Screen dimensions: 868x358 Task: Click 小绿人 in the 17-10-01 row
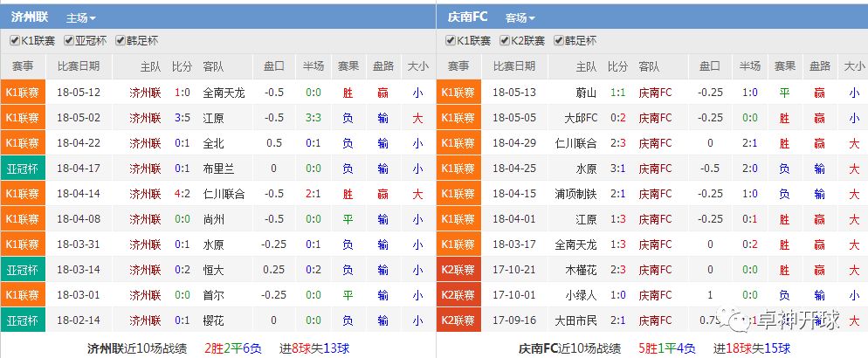pyautogui.click(x=582, y=295)
